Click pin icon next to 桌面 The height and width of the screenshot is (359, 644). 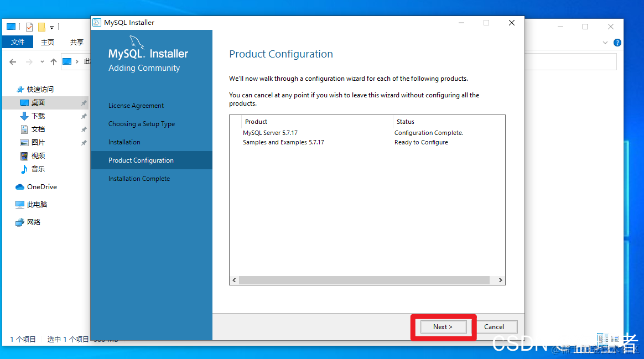click(x=84, y=103)
